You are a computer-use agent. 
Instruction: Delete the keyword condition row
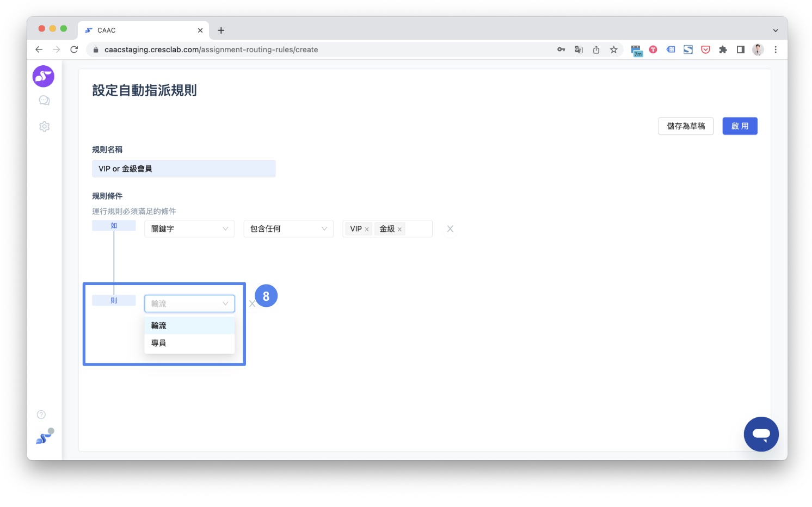[450, 229]
